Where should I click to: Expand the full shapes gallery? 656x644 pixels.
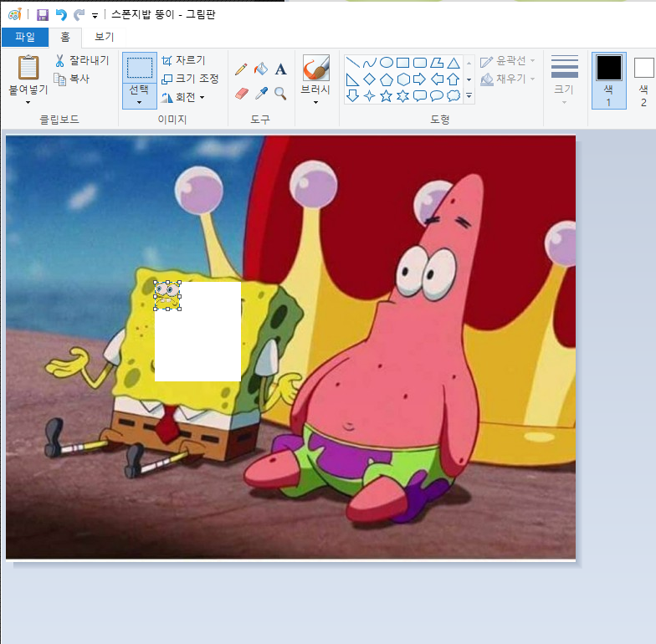click(469, 96)
